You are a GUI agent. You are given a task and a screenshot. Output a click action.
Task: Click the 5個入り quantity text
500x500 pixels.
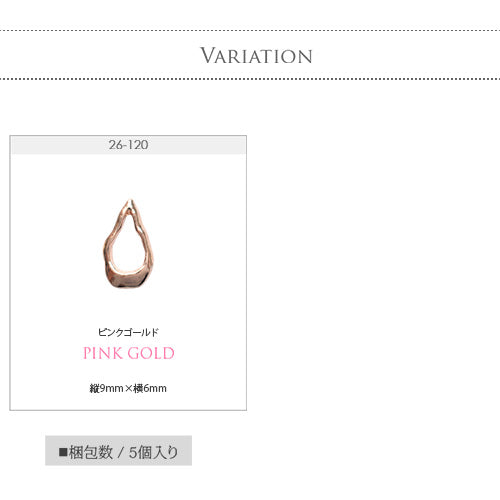[x=153, y=452]
